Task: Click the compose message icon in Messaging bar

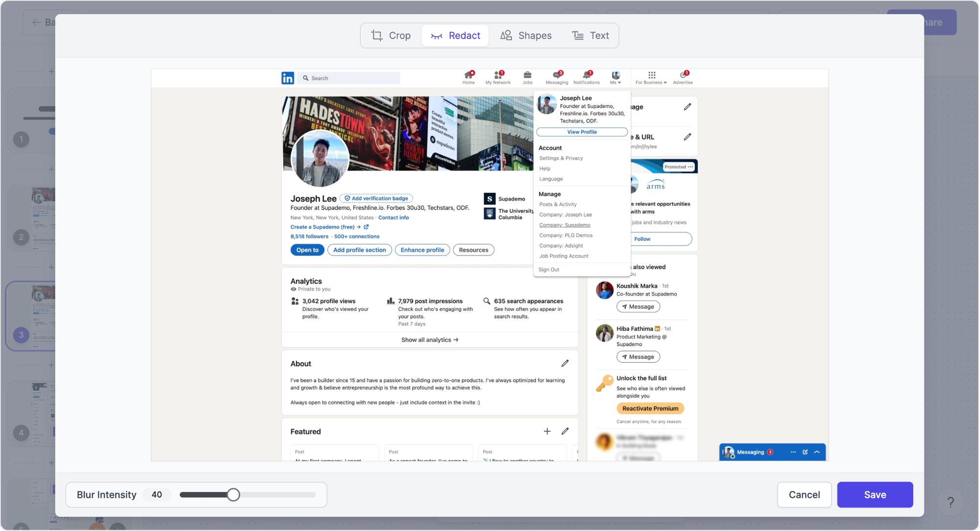Action: click(805, 452)
